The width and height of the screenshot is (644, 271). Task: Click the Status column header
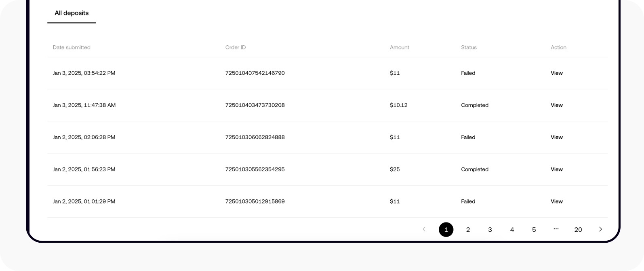(x=469, y=47)
